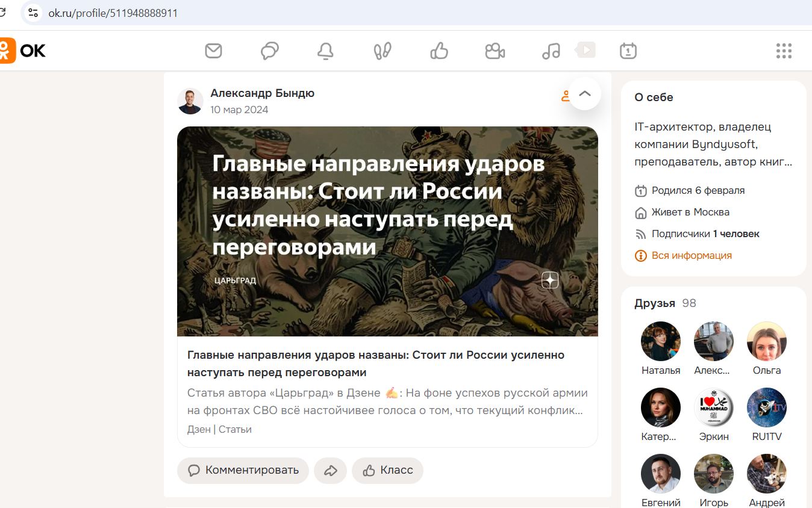
Task: Open friend Ольга avatar
Action: click(x=767, y=341)
